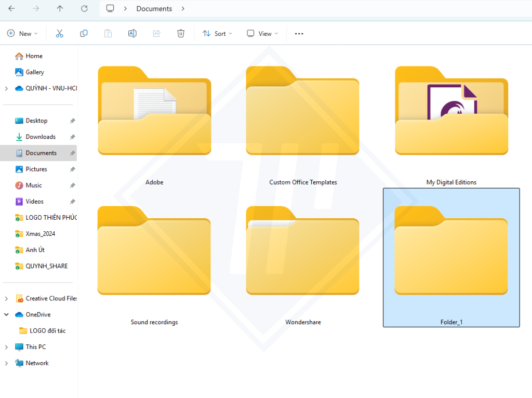The height and width of the screenshot is (398, 532).
Task: Select Gallery in the navigation pane
Action: 35,72
